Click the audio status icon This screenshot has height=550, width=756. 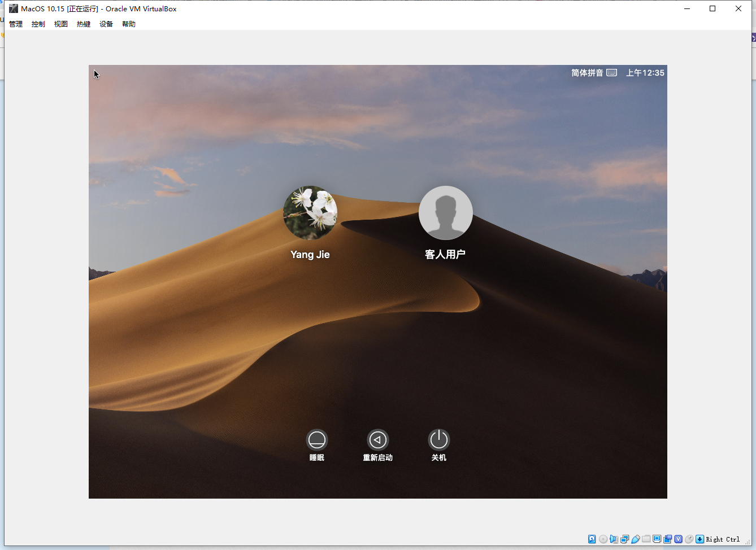614,539
